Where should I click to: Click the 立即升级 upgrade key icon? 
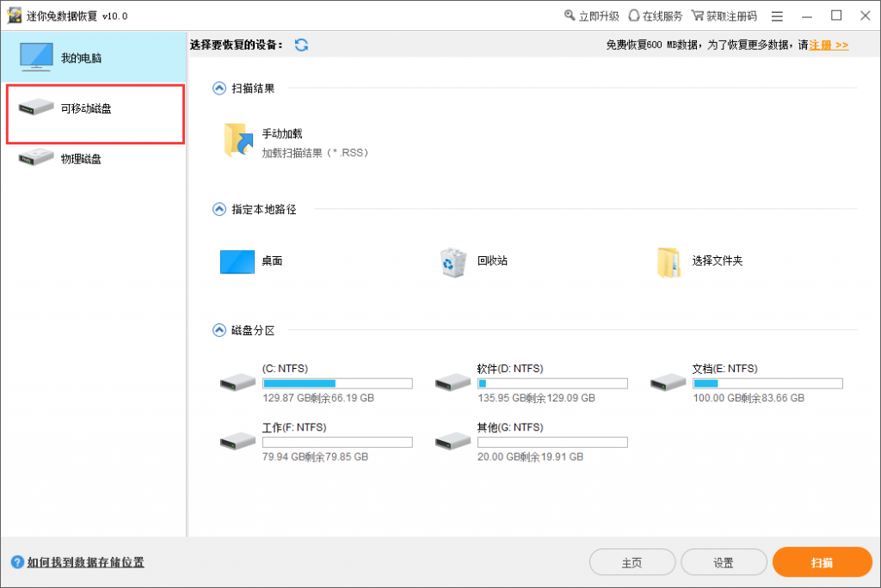point(570,15)
